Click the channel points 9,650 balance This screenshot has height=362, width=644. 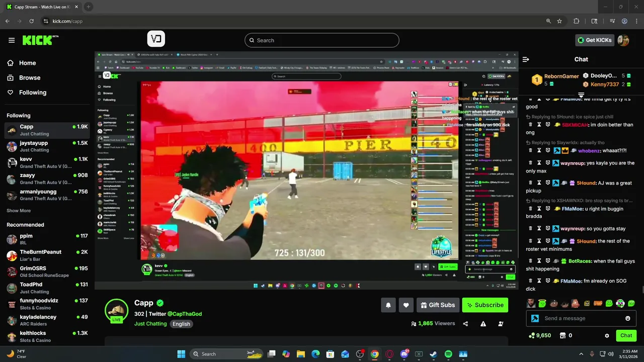[x=540, y=335]
